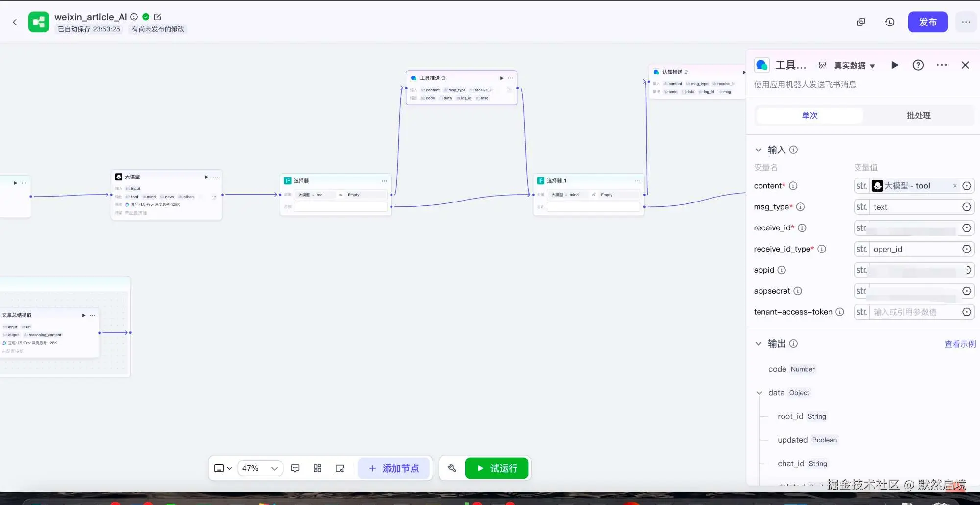Viewport: 980px width, 505px height.
Task: Open 查看示例 link
Action: [x=959, y=344]
